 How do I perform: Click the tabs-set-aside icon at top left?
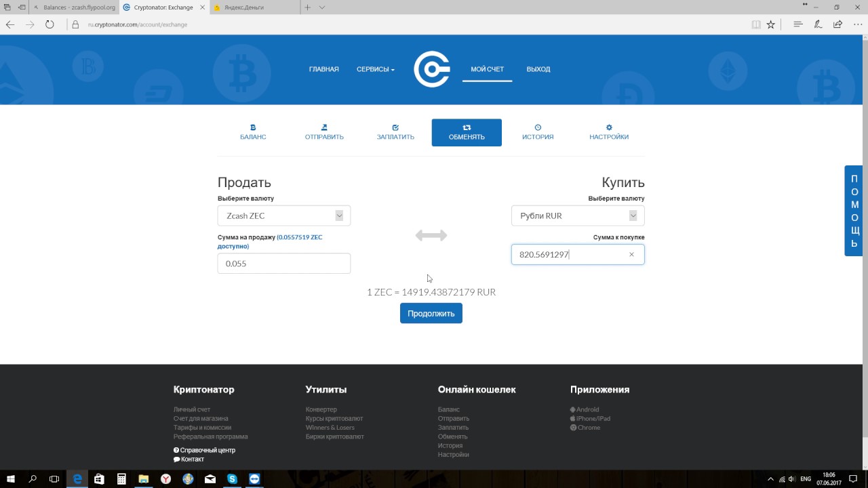(8, 7)
